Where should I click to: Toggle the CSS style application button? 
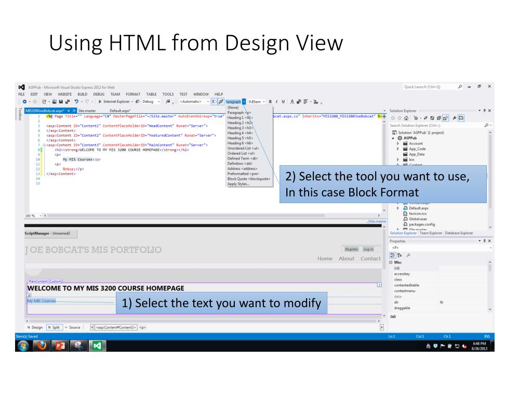pos(221,101)
